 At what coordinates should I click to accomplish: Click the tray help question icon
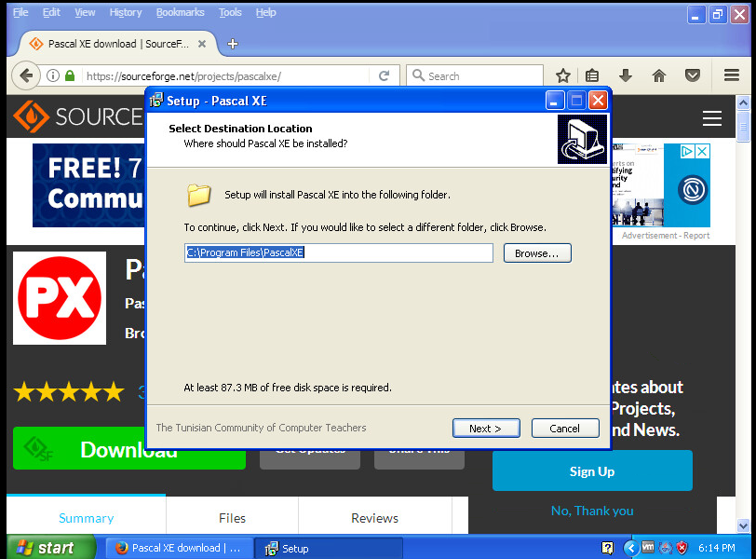pos(607,548)
